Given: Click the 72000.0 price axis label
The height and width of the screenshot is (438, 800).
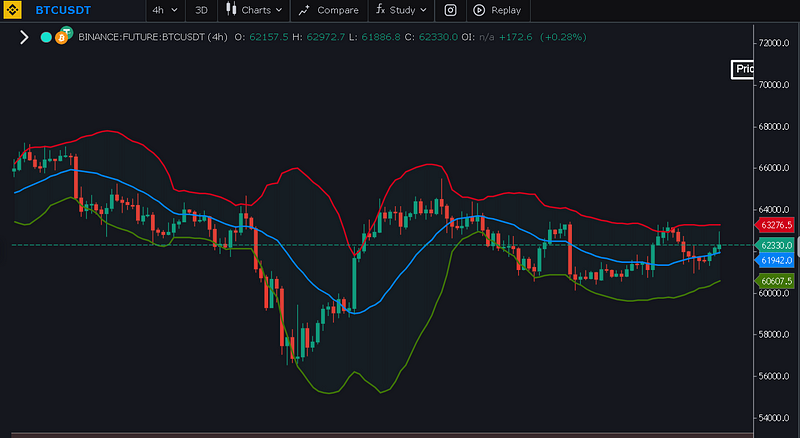Looking at the screenshot, I should pyautogui.click(x=774, y=43).
